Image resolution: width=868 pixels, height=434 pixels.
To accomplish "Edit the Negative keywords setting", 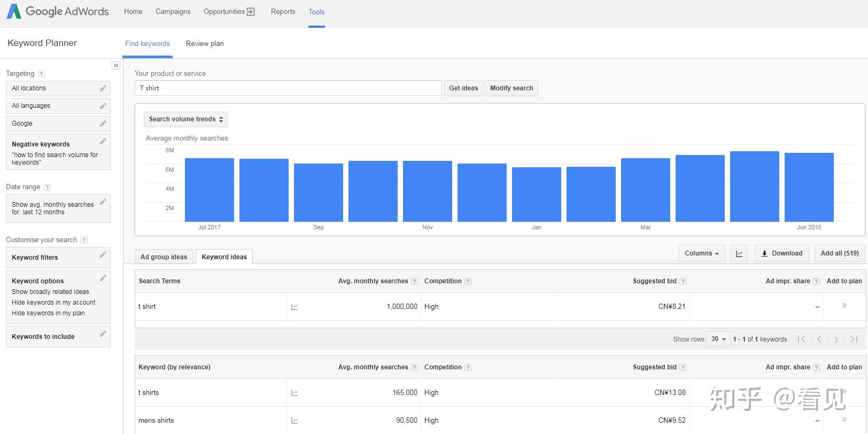I will point(103,141).
